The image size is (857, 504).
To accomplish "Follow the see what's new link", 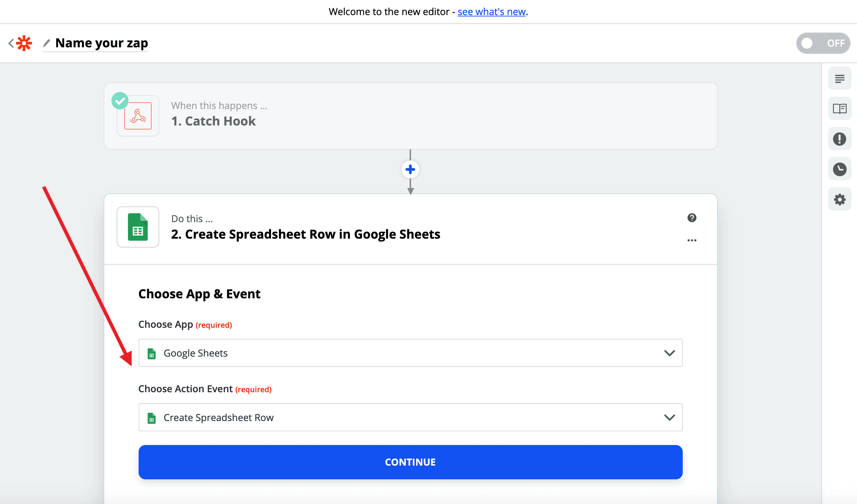I will coord(491,12).
